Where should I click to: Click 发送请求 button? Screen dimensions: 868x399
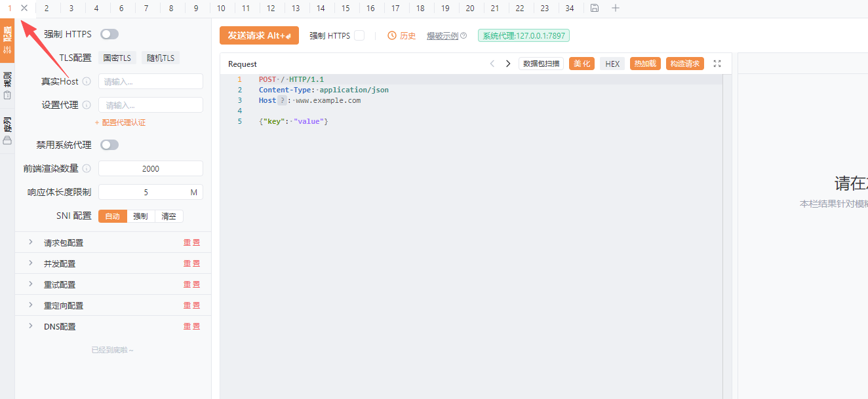[x=259, y=35]
